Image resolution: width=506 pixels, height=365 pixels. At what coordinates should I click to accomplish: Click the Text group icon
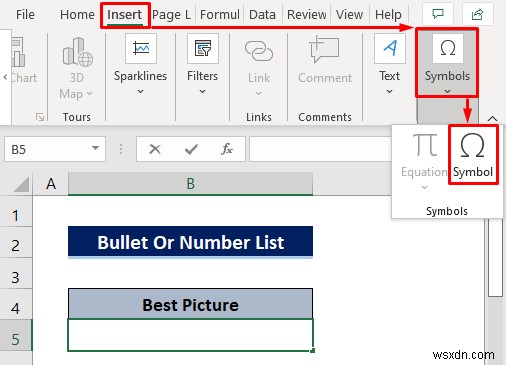click(390, 49)
